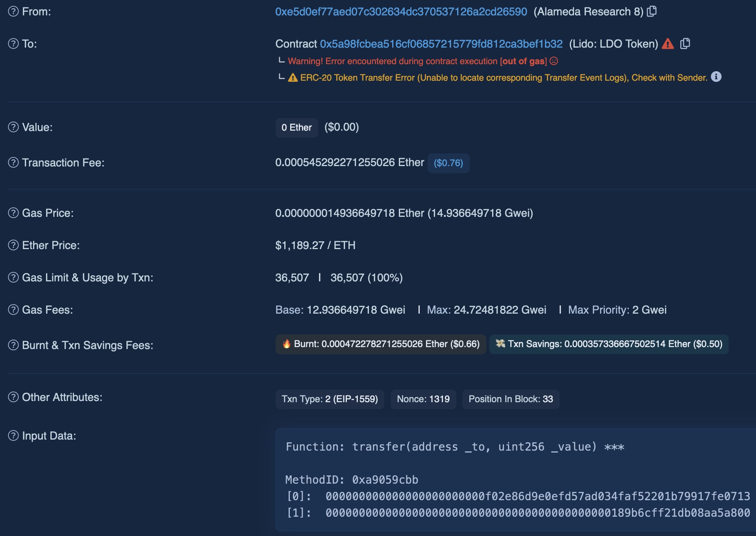Click the Burnt fee badge

pos(380,344)
